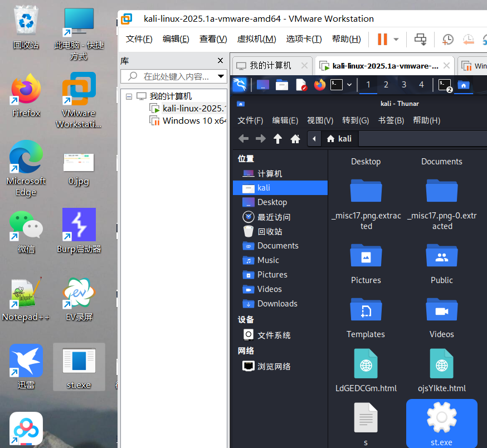Go to parent folder in Thunar

pos(277,139)
